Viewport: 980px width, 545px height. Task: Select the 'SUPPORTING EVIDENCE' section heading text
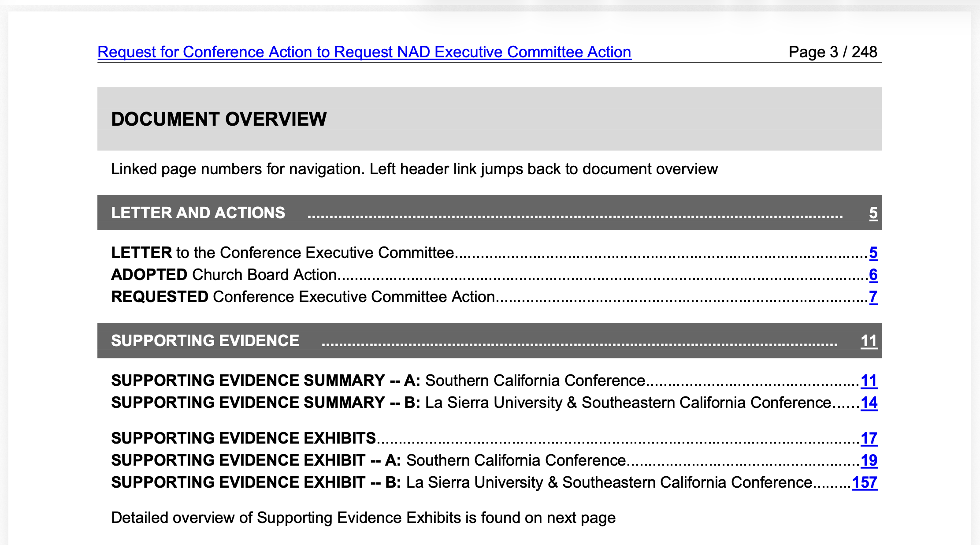[x=205, y=341]
